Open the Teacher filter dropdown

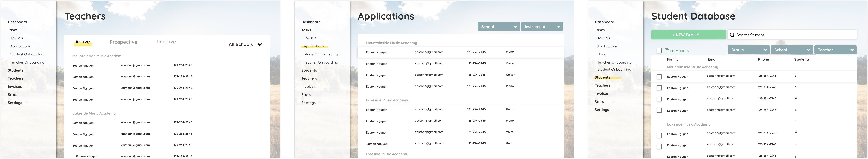835,50
